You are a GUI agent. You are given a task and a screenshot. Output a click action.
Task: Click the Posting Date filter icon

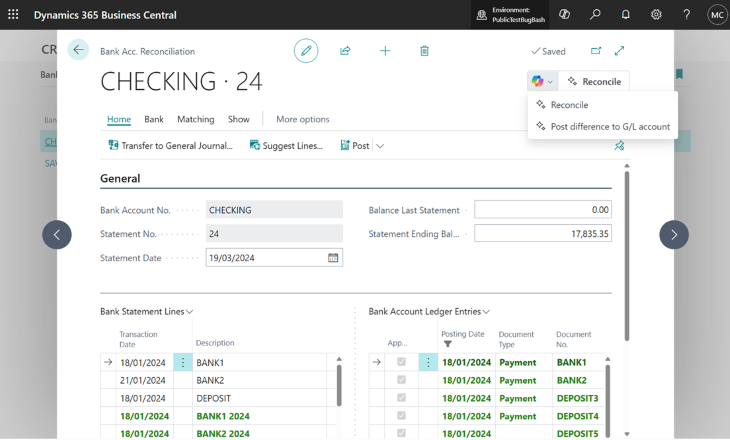click(447, 344)
